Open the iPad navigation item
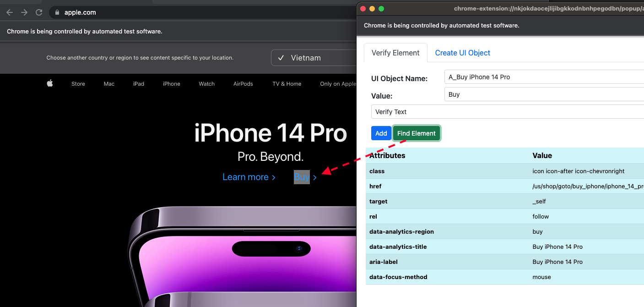Screen dimensions: 644x307 pyautogui.click(x=139, y=84)
